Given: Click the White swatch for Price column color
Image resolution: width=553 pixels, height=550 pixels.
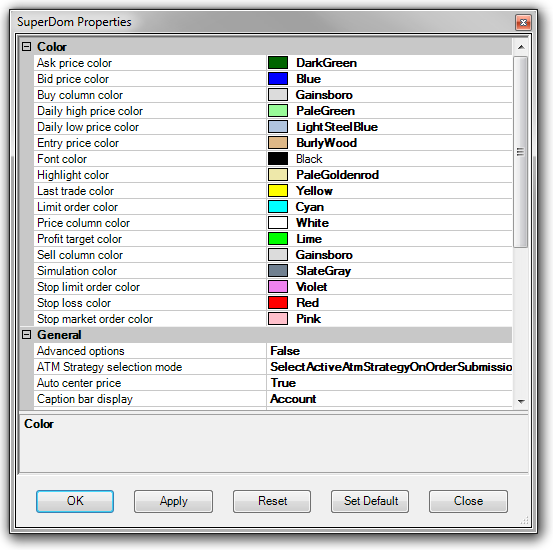Looking at the screenshot, I should tap(278, 223).
